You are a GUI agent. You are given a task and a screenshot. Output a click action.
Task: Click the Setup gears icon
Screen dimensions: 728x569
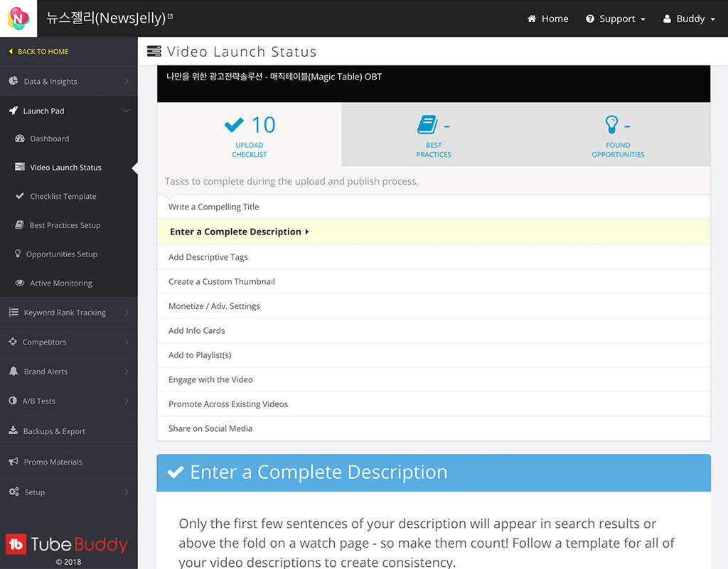tap(14, 492)
